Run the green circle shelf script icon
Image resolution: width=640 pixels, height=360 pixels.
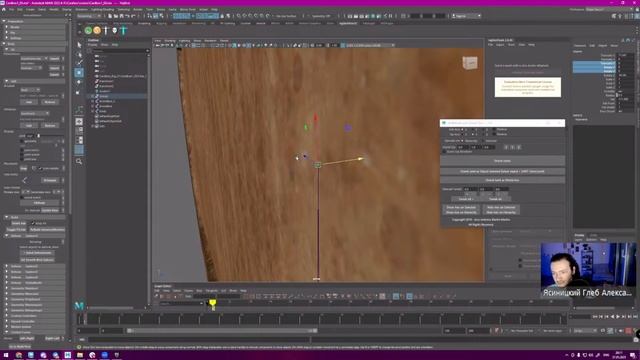88,30
